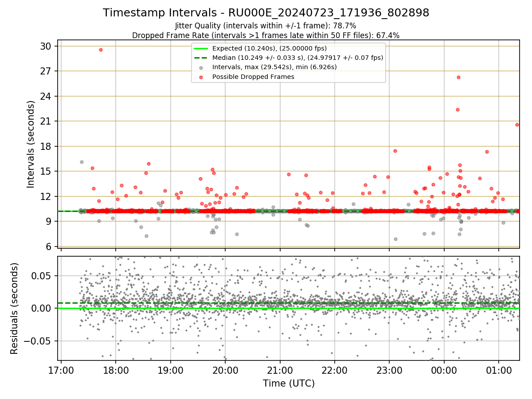Click the 'Intervals, max (29.542s), min (6.926s)' legend entry

click(x=274, y=67)
